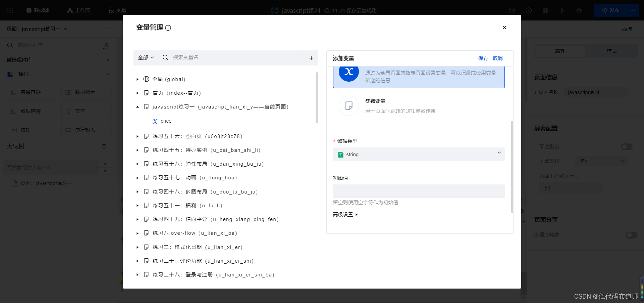This screenshot has width=644, height=303.
Task: Toggle the 下拉刷新 switch
Action: coord(627,147)
